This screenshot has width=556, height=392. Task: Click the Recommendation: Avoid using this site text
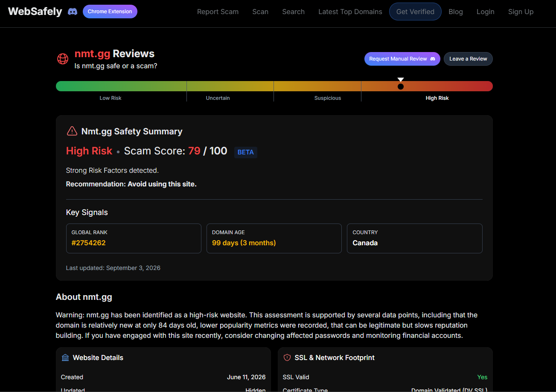(x=131, y=184)
